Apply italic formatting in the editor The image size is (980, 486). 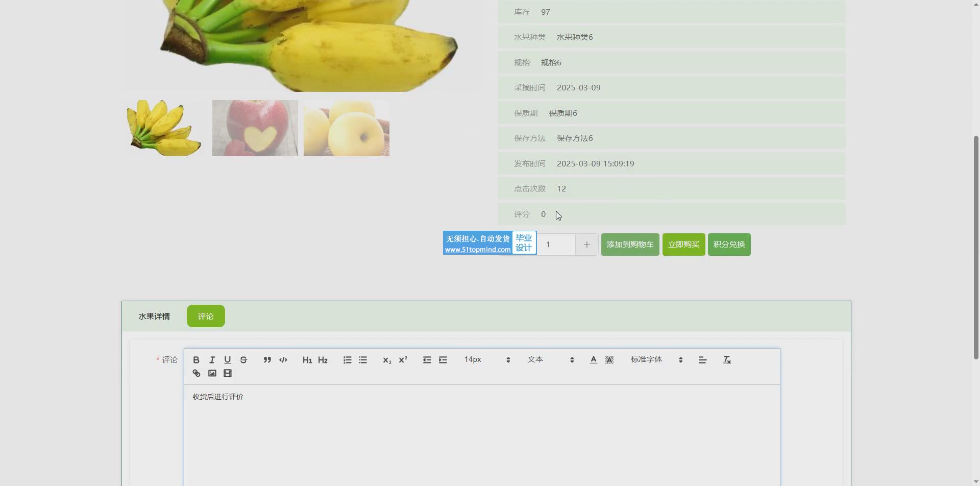[212, 360]
